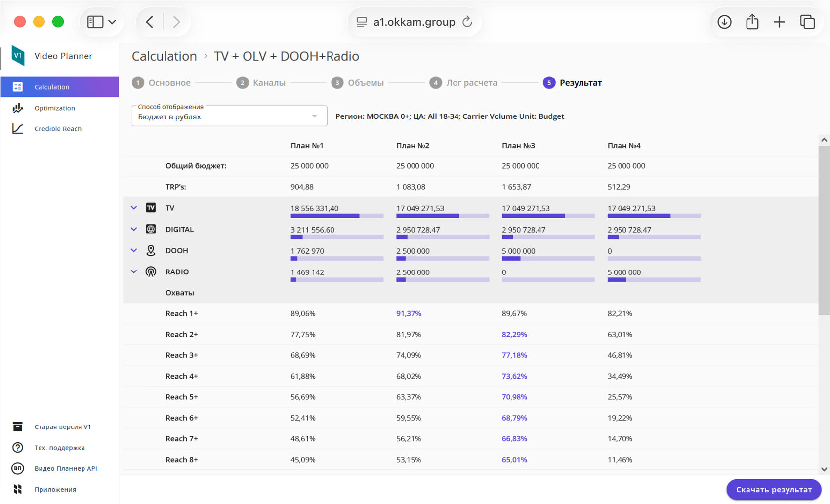Go to step 4 Лог расчета
Viewport: 830px width, 504px height.
(x=463, y=83)
